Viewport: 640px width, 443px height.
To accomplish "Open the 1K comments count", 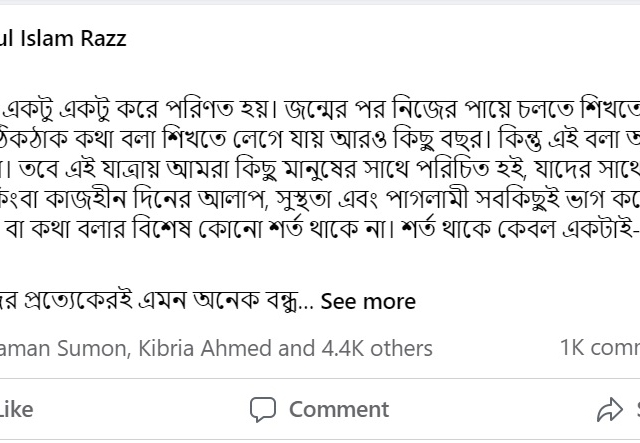I will coord(600,348).
